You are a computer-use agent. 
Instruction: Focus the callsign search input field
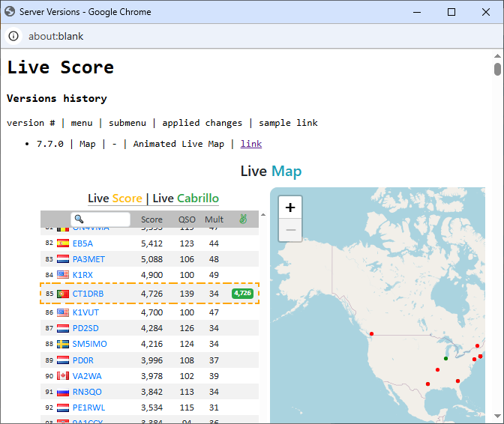click(x=100, y=219)
